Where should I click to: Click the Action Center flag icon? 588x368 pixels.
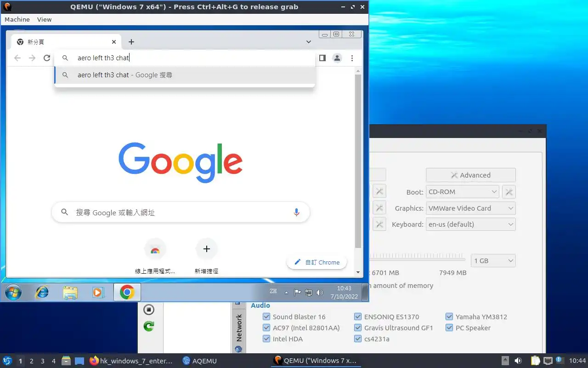click(297, 292)
